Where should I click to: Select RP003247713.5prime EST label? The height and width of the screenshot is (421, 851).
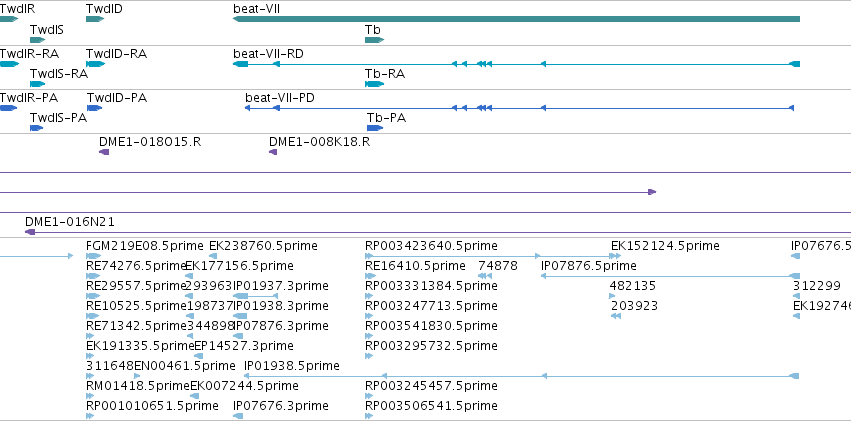[x=431, y=306]
